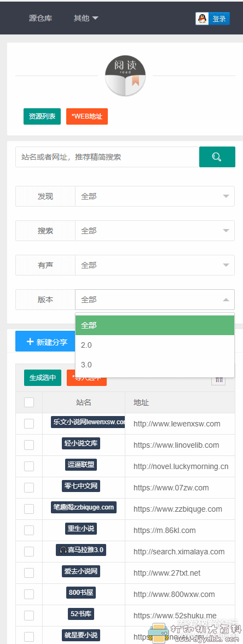Viewport: 243px width, 644px height.
Task: Check the 重生小说 row checkbox
Action: pos(29,531)
